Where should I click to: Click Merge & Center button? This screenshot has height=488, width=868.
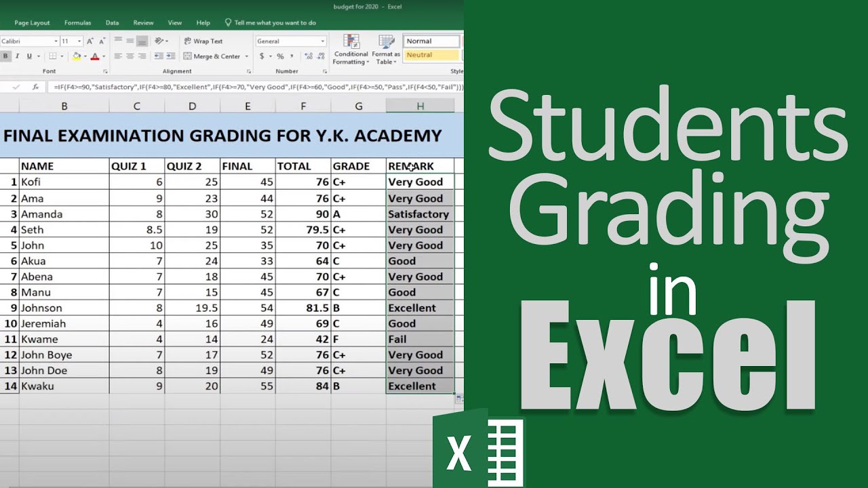click(x=212, y=56)
